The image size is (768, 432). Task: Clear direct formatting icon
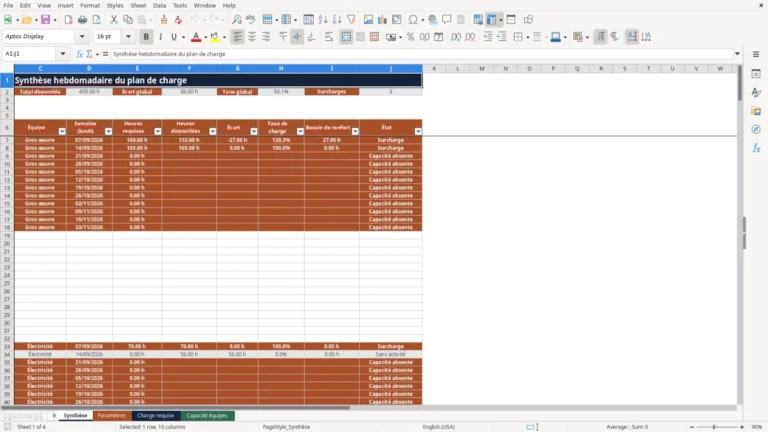point(178,20)
